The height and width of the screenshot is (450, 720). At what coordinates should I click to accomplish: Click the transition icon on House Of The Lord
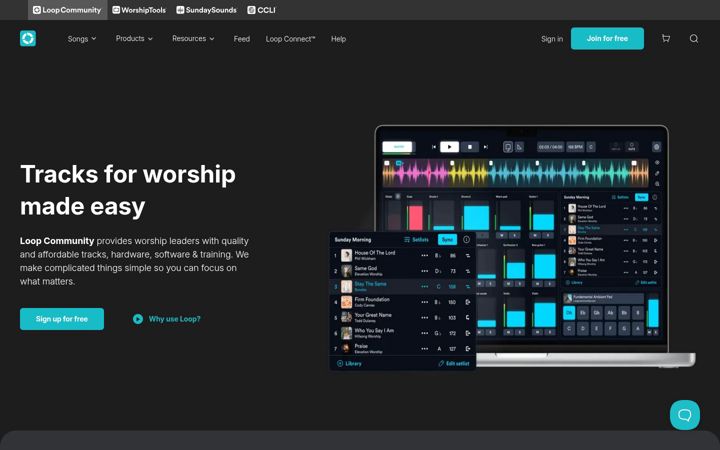(468, 256)
